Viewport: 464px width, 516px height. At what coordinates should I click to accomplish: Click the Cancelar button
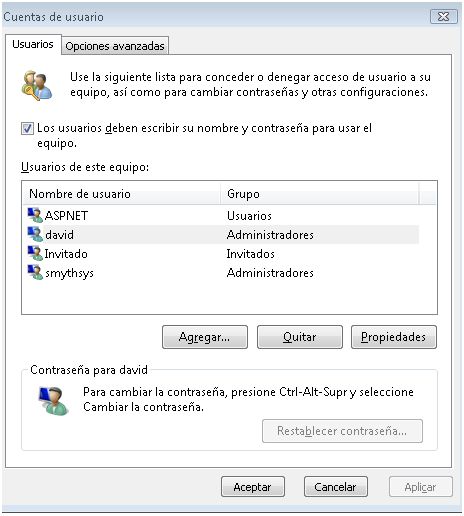pos(336,487)
